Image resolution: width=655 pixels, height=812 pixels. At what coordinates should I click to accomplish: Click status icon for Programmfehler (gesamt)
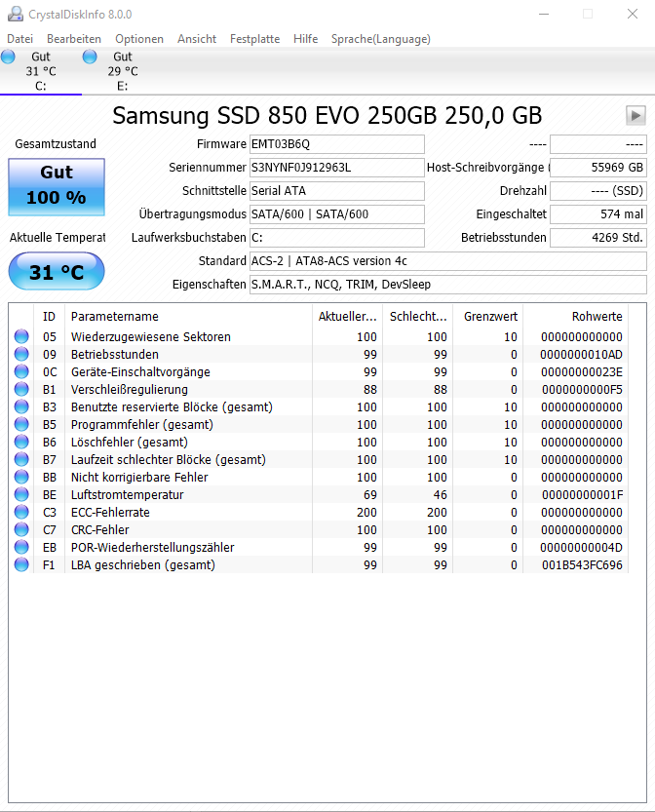coord(21,425)
